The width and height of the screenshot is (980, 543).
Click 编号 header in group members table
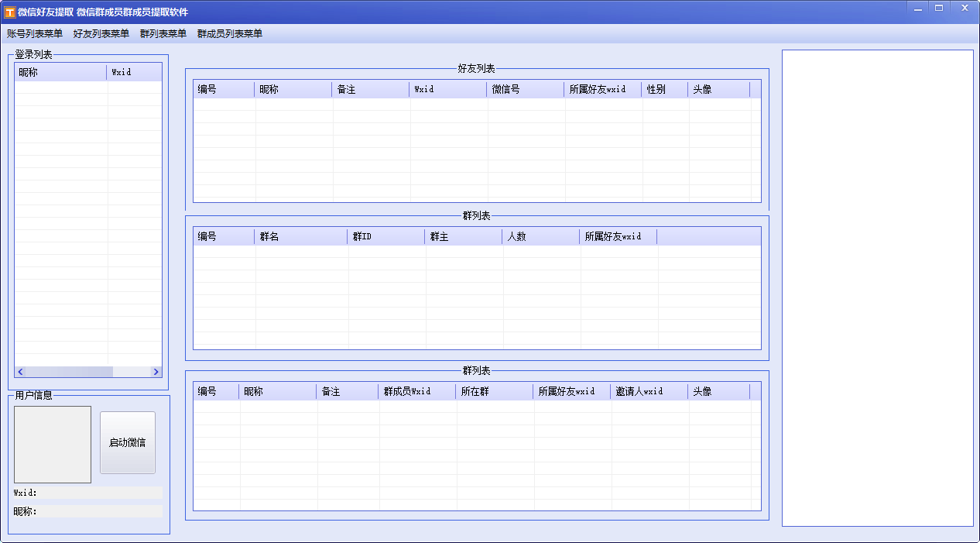pyautogui.click(x=216, y=391)
